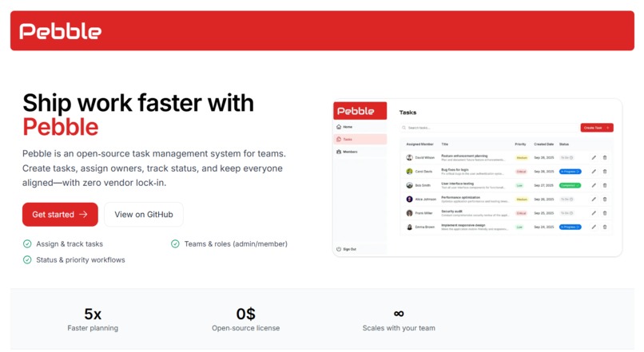
Task: Click the Pebble logo in the red header
Action: pos(60,31)
